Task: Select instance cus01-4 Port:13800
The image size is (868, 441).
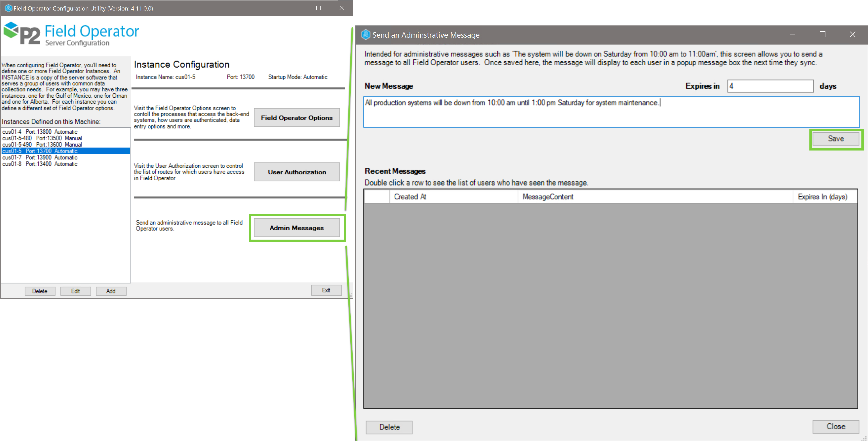Action: point(40,132)
